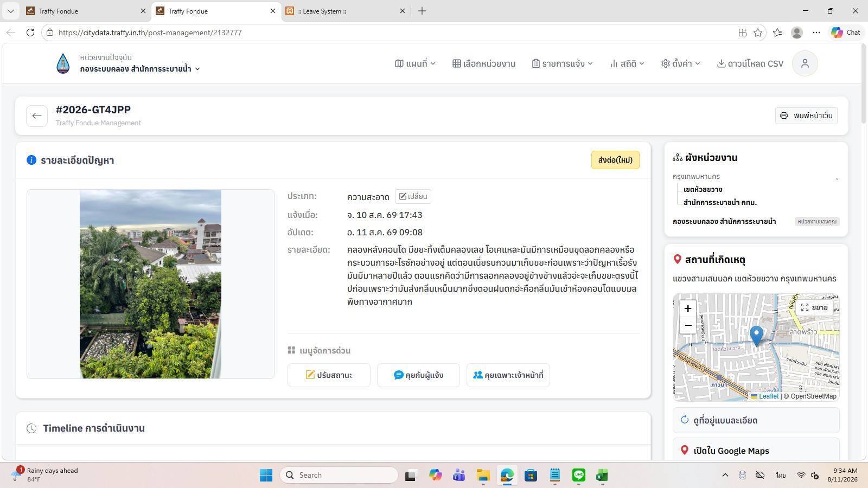The image size is (868, 488).
Task: Click เลือกหน่วยงาน in the top navigation
Action: point(484,63)
